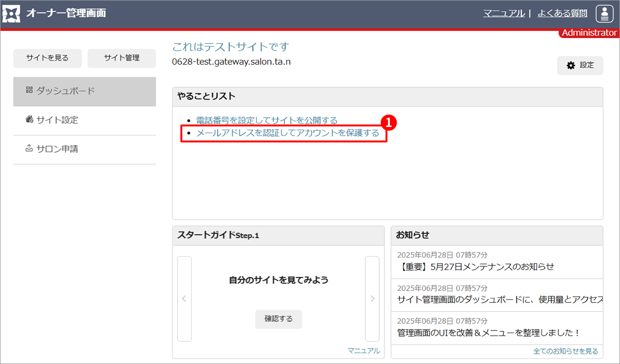Click the owner admin logo icon

coord(12,13)
